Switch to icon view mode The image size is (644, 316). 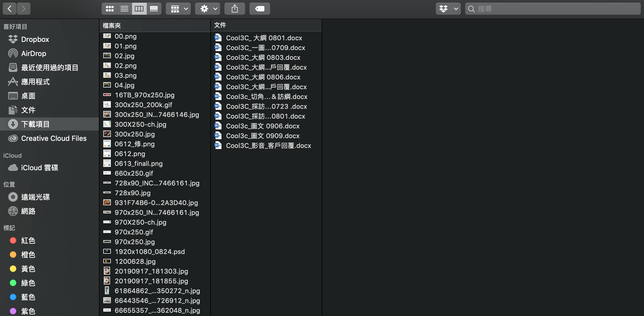coord(110,9)
